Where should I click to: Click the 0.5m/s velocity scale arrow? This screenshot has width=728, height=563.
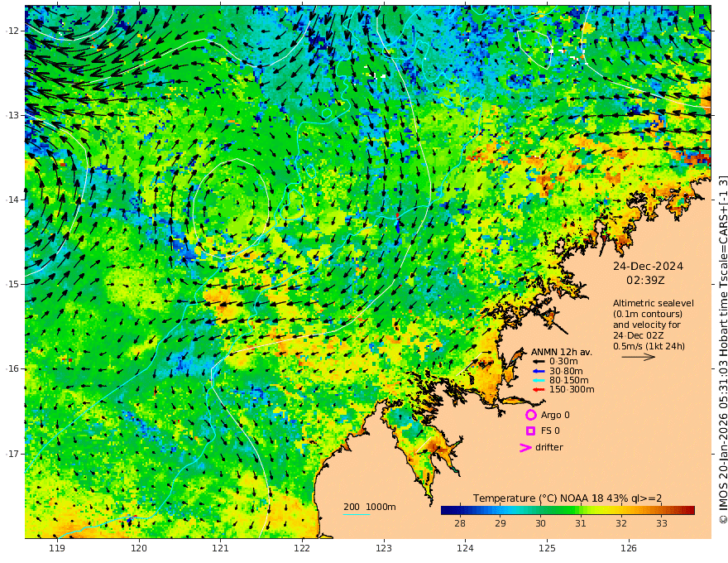(639, 357)
